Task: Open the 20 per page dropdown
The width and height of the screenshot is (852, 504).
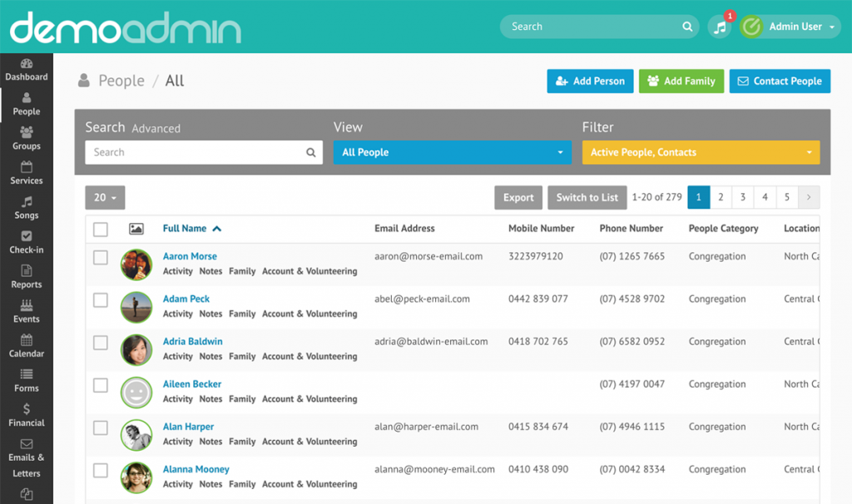Action: tap(105, 197)
